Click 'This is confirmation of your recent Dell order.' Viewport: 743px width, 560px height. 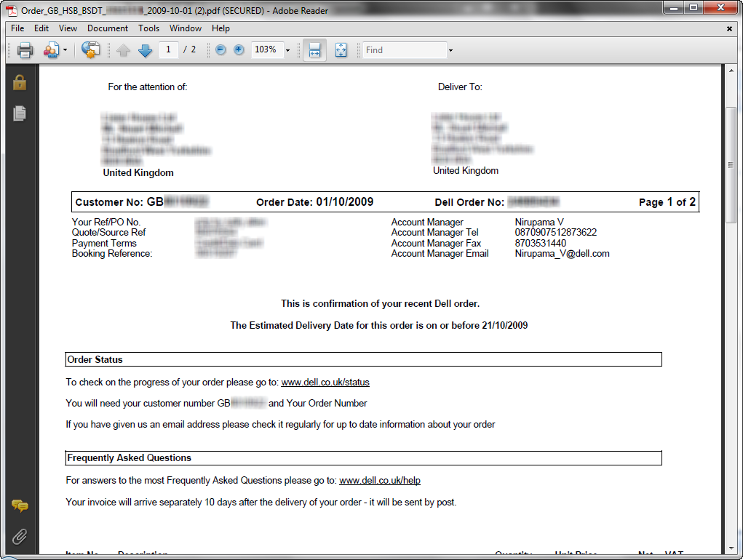coord(380,303)
